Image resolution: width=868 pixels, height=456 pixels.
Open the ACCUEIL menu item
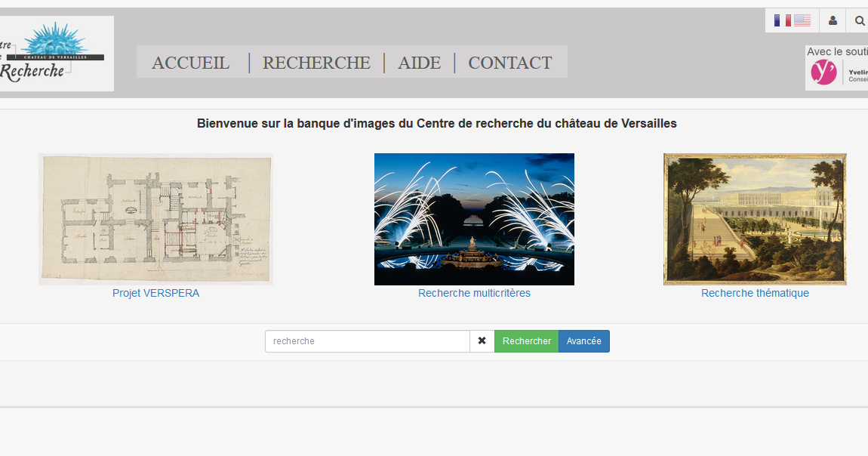click(x=191, y=63)
